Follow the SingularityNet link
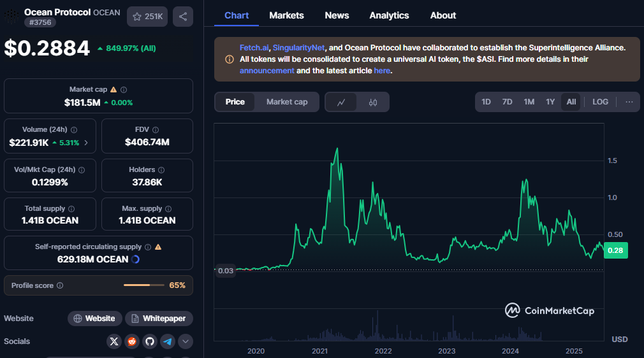Viewport: 644px width, 358px height. point(298,48)
